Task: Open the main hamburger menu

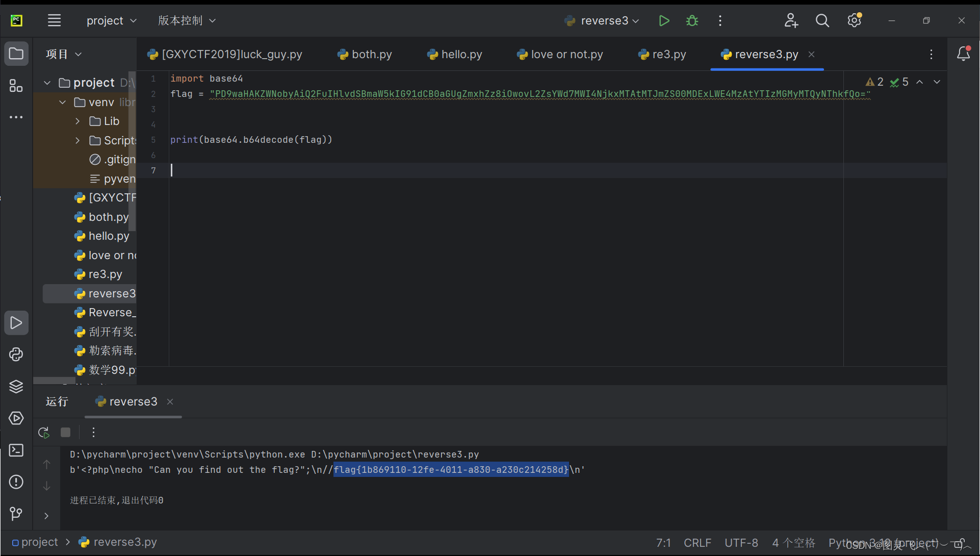Action: pos(54,20)
